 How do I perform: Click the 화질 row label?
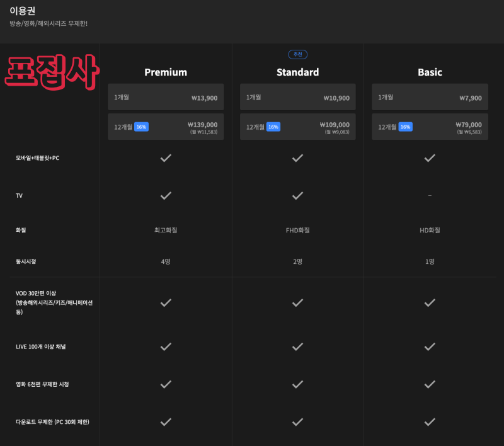[x=21, y=230]
